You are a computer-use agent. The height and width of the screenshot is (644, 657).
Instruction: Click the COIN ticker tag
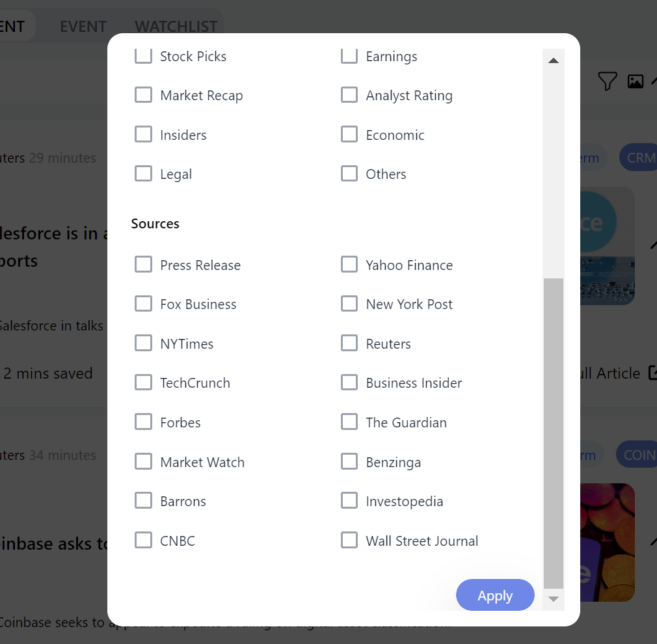638,454
